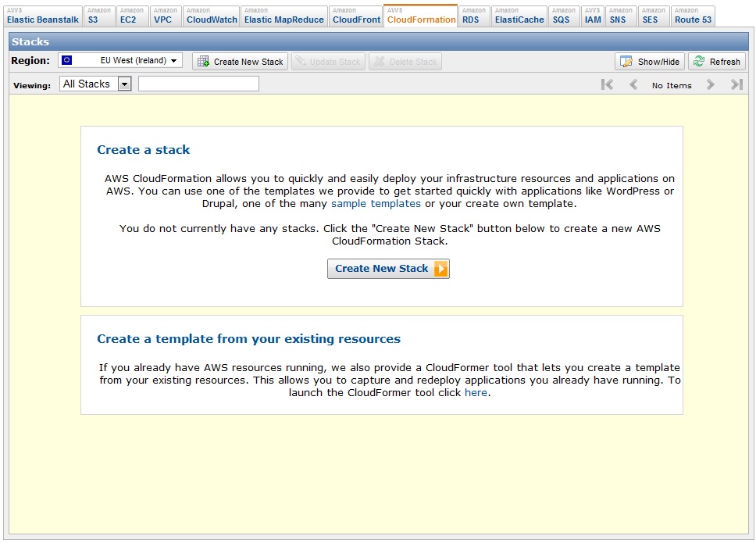
Task: Expand the EU West (Ireland) region dropdown
Action: [120, 60]
